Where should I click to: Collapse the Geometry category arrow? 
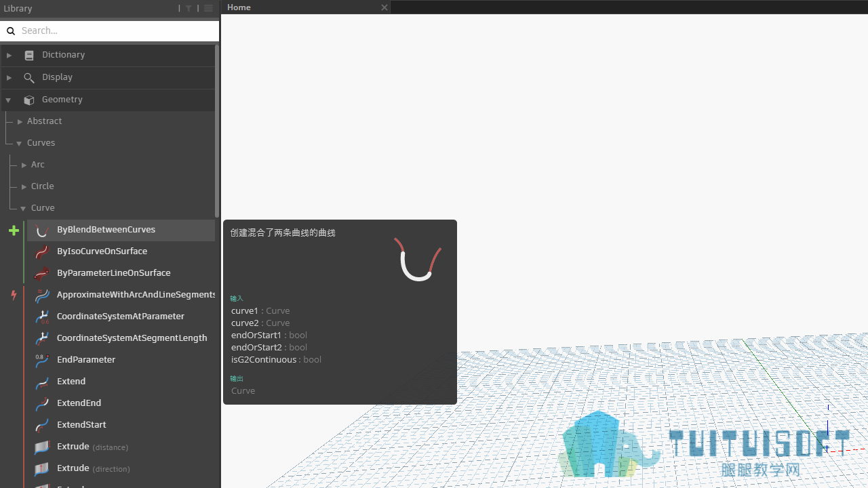pyautogui.click(x=8, y=100)
